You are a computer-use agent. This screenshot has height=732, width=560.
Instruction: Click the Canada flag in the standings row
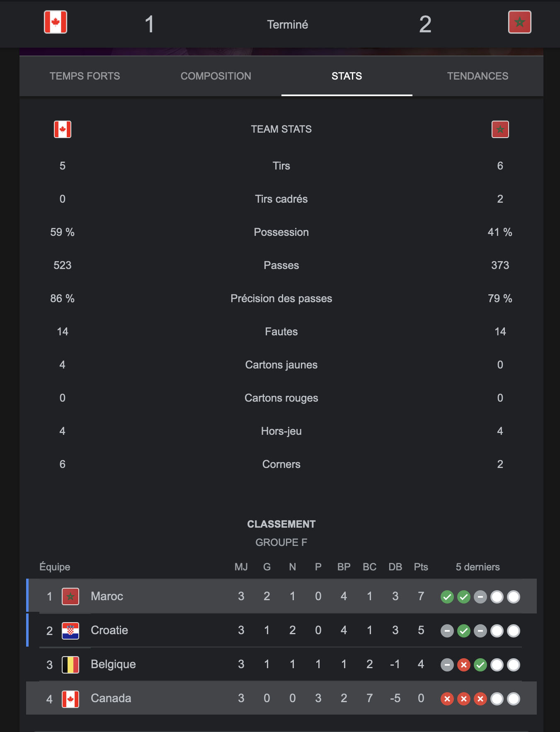pyautogui.click(x=70, y=699)
